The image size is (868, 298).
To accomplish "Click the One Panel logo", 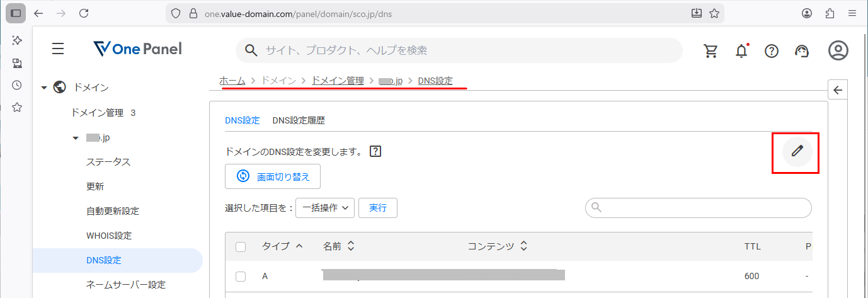I will point(137,49).
